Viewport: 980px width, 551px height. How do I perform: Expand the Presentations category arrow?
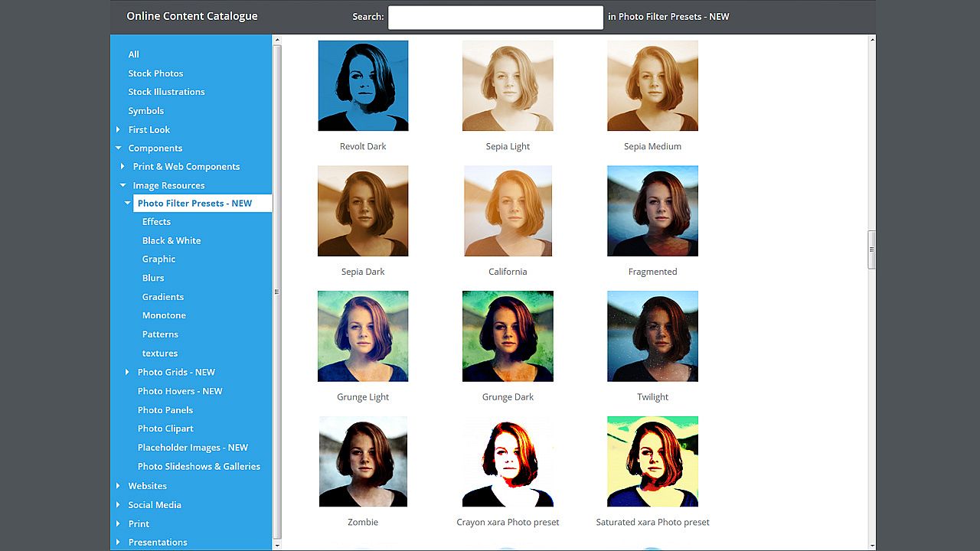(x=118, y=543)
